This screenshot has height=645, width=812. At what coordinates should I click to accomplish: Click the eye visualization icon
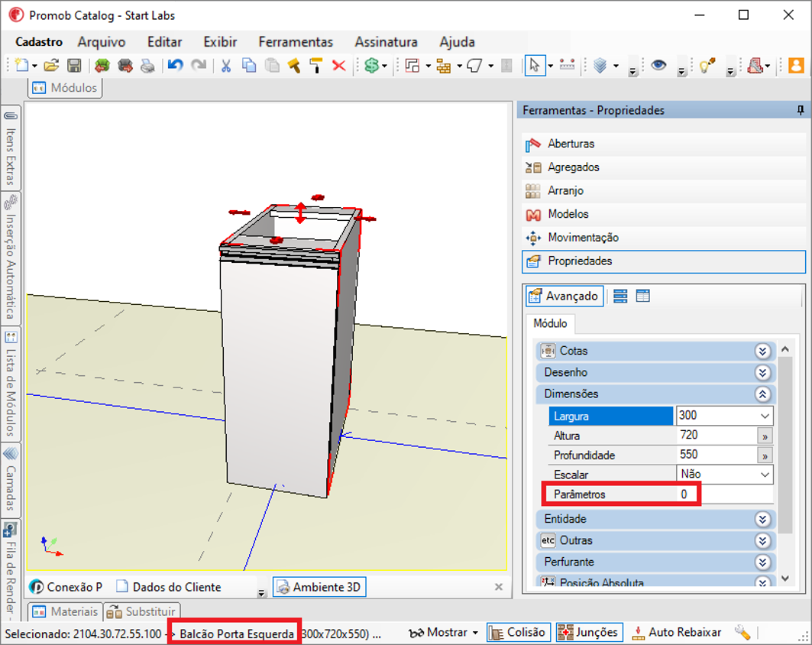click(658, 65)
